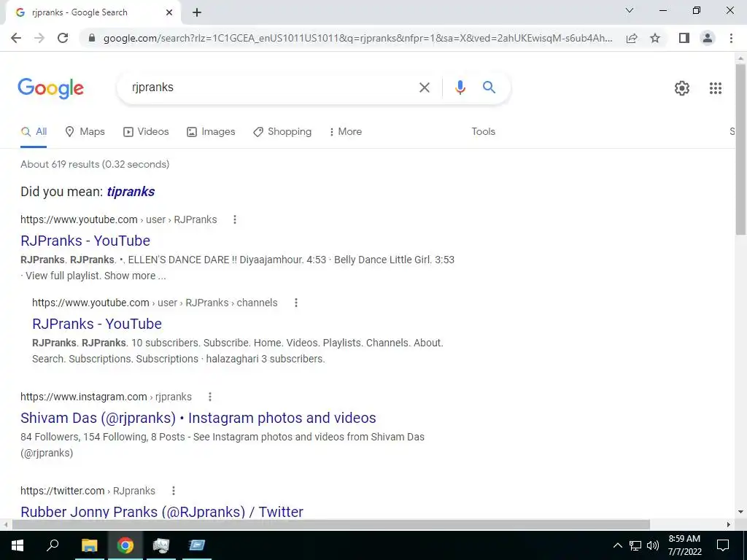Screen dimensions: 747x560
Task: Open search Tools options
Action: (x=483, y=132)
